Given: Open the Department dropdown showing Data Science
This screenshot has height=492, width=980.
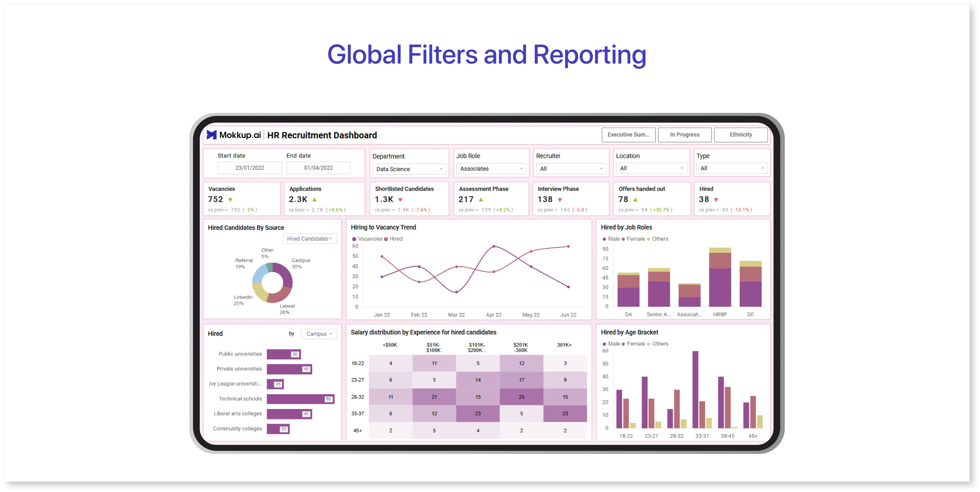Looking at the screenshot, I should pos(409,169).
